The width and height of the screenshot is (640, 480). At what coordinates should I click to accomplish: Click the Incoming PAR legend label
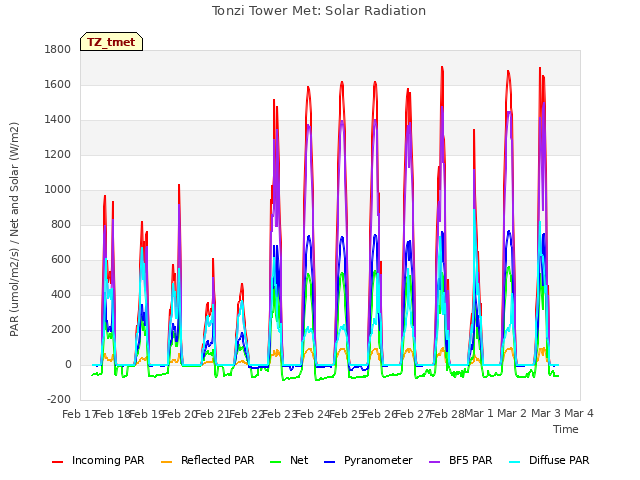pyautogui.click(x=108, y=460)
